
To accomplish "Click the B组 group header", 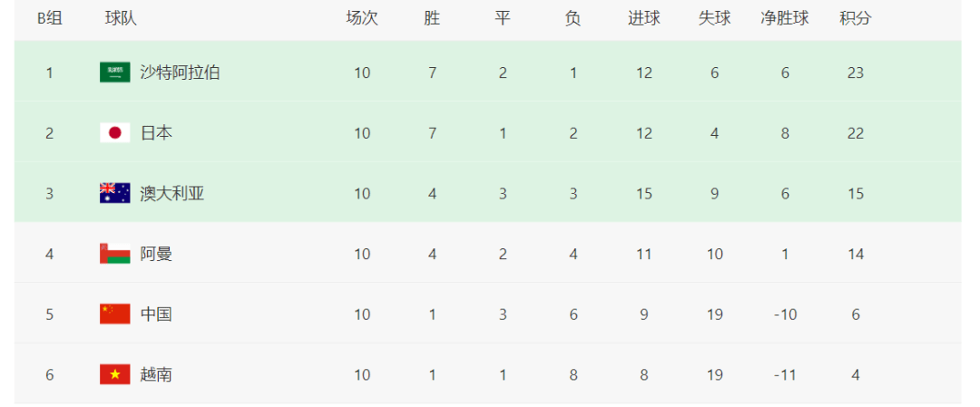I will pyautogui.click(x=49, y=19).
